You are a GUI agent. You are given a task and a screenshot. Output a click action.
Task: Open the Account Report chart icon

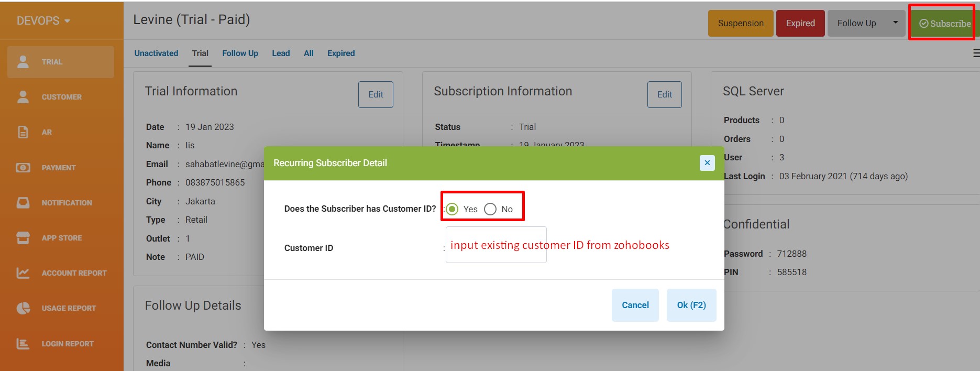[x=23, y=273]
